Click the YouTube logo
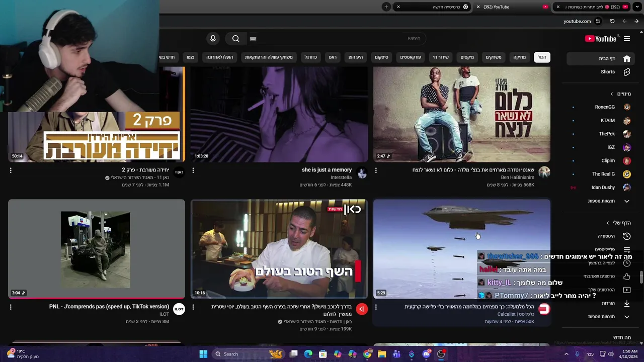 click(x=601, y=39)
